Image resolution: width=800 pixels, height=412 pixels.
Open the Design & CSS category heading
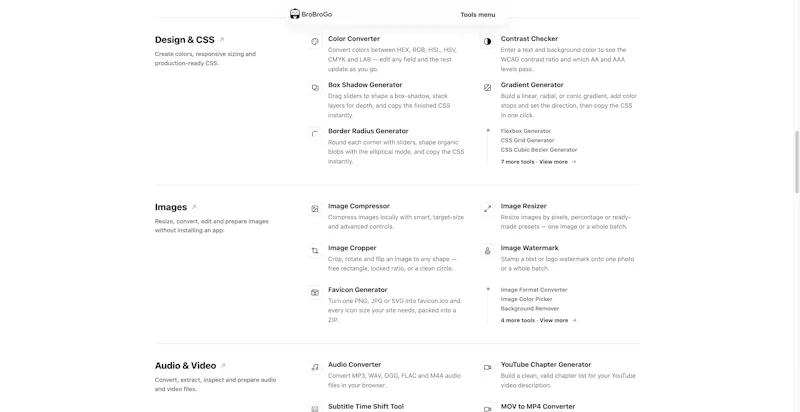(x=185, y=40)
